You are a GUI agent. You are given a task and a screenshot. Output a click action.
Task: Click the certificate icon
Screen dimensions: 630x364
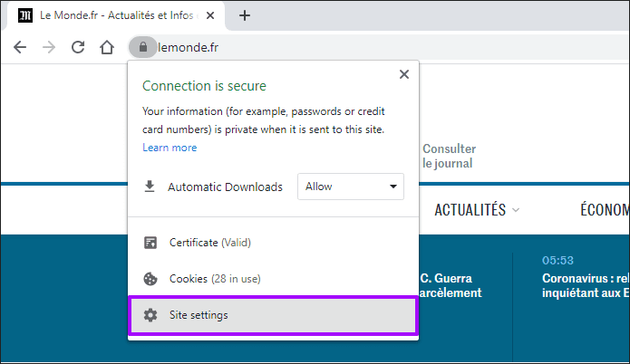[150, 243]
